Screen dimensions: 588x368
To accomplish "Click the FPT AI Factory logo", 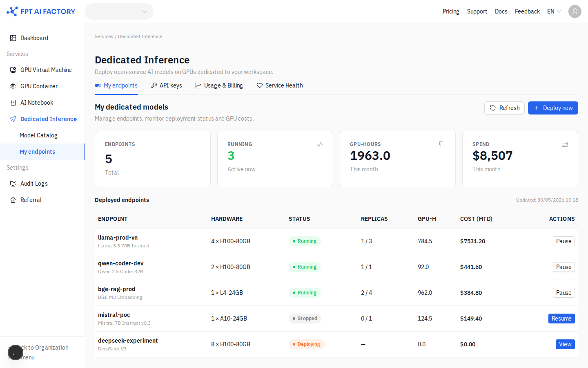I will [41, 11].
